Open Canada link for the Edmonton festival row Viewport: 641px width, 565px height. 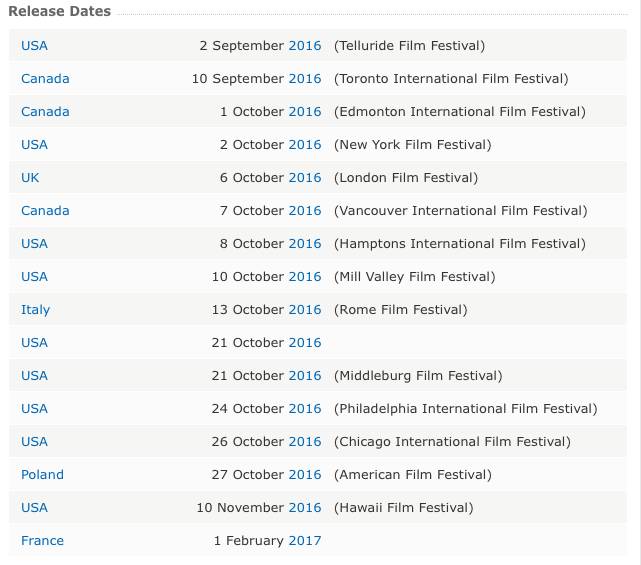pos(45,112)
